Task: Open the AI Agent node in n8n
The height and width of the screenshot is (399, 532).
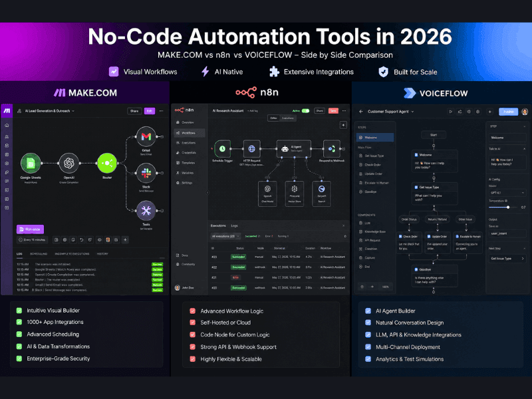Action: pyautogui.click(x=294, y=148)
